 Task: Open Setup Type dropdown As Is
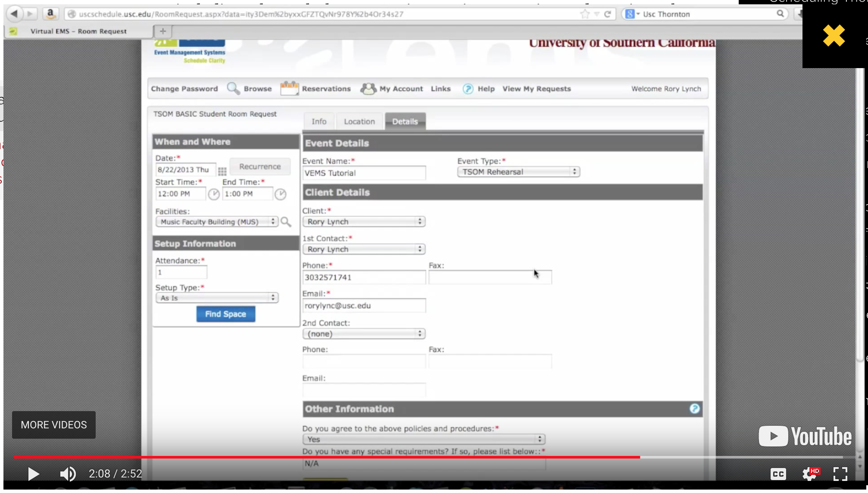(217, 298)
